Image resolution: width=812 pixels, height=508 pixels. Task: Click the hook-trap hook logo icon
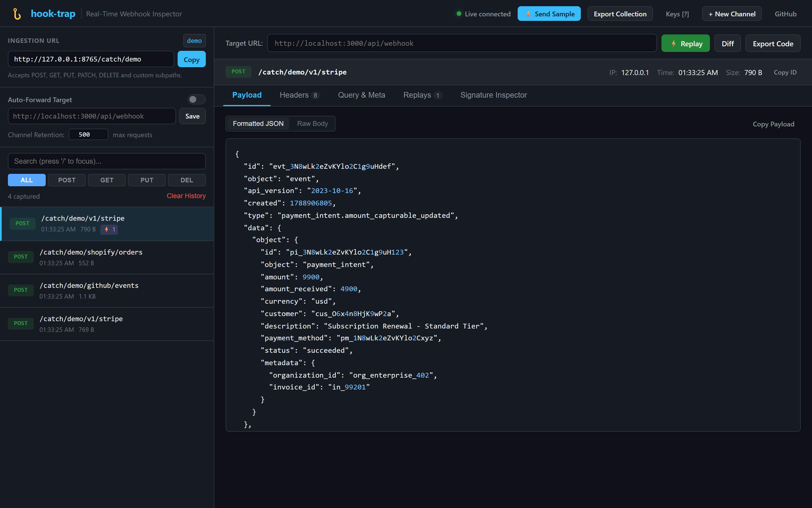[x=17, y=14]
